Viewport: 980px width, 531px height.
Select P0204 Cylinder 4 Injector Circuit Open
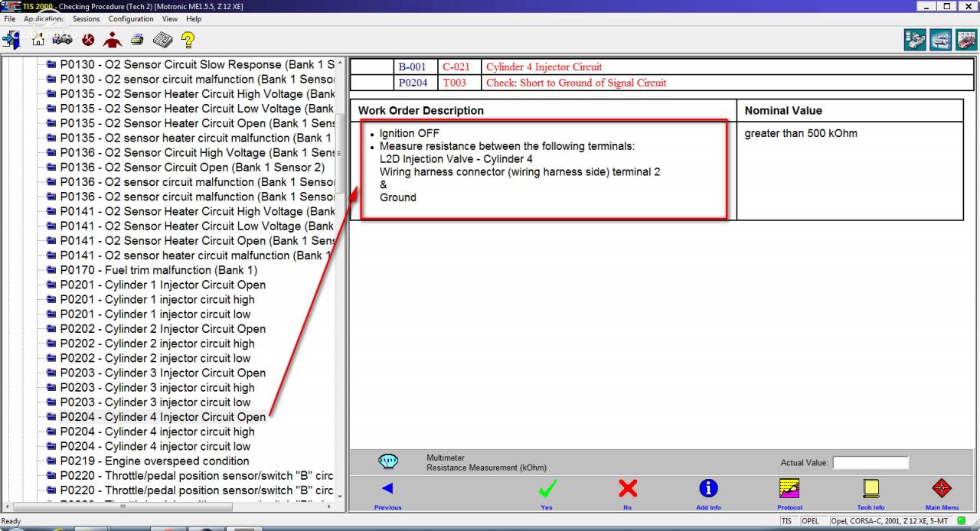click(x=163, y=417)
